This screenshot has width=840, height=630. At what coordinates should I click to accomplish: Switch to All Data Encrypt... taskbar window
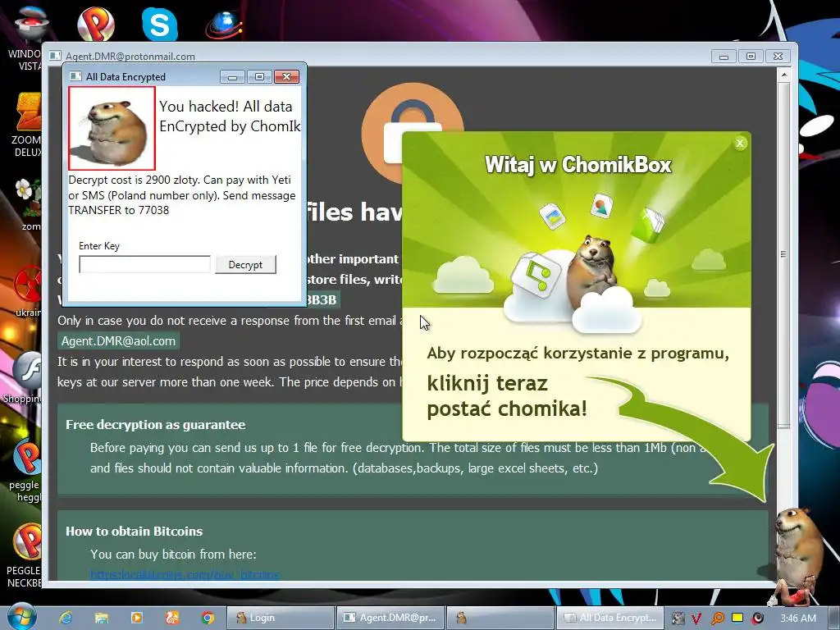tap(610, 618)
